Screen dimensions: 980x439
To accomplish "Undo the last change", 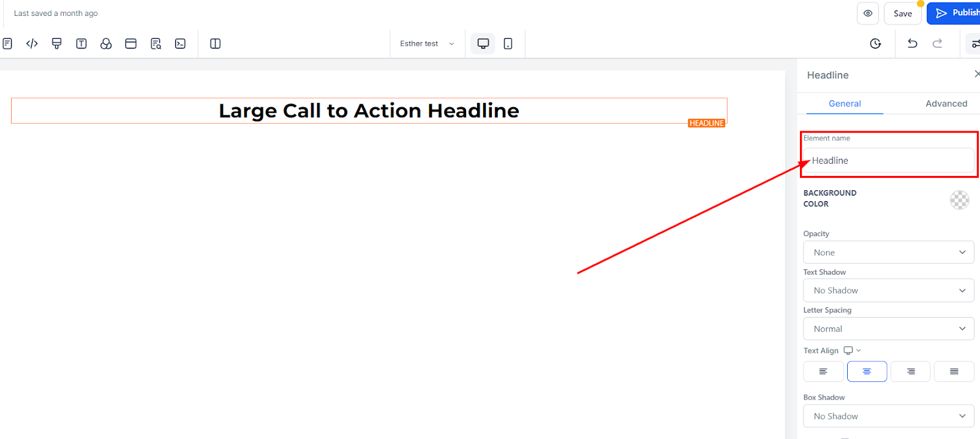I will 912,43.
